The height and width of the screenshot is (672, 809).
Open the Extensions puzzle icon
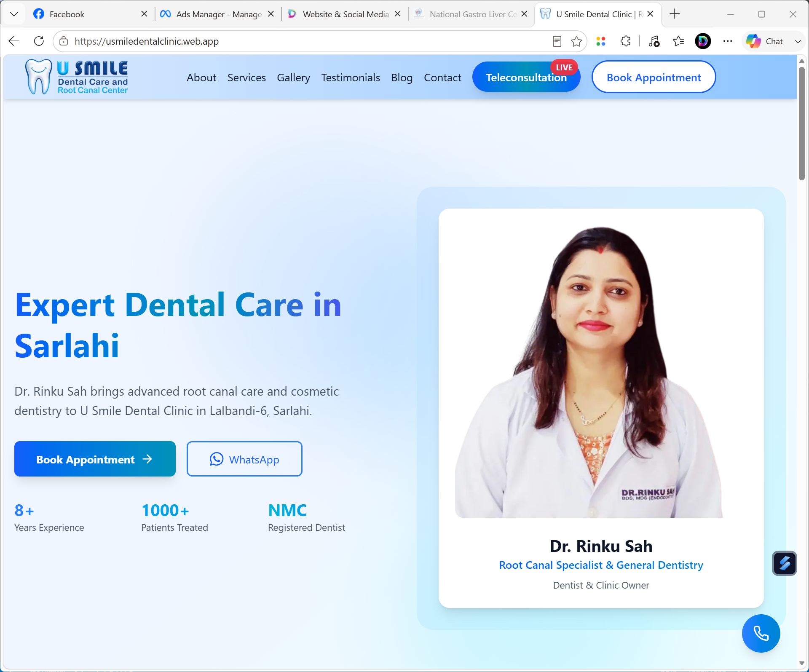tap(626, 41)
